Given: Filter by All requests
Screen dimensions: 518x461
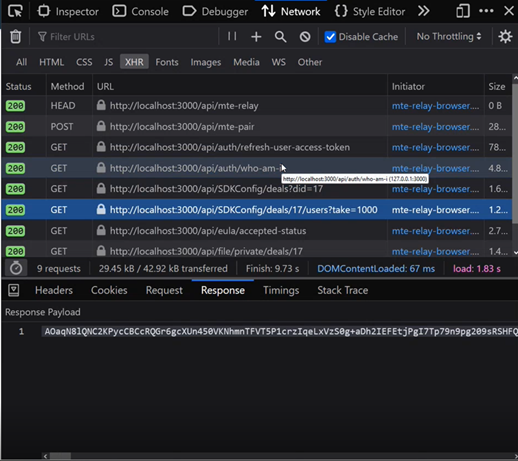Looking at the screenshot, I should pos(21,62).
